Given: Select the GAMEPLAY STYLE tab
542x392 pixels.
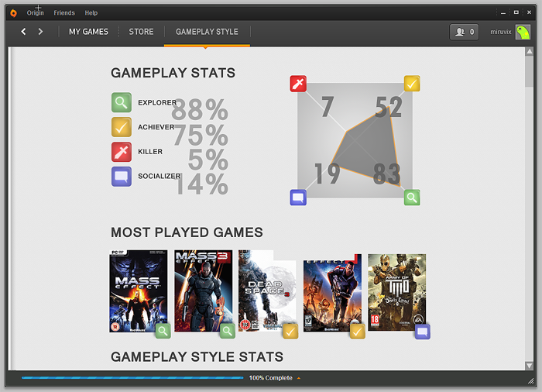Looking at the screenshot, I should click(207, 32).
